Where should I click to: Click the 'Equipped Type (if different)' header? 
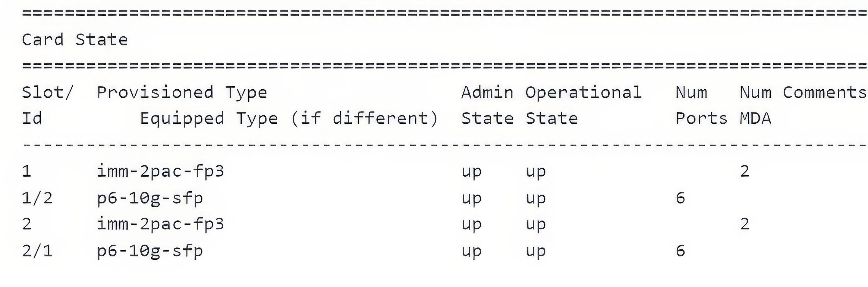pyautogui.click(x=289, y=119)
